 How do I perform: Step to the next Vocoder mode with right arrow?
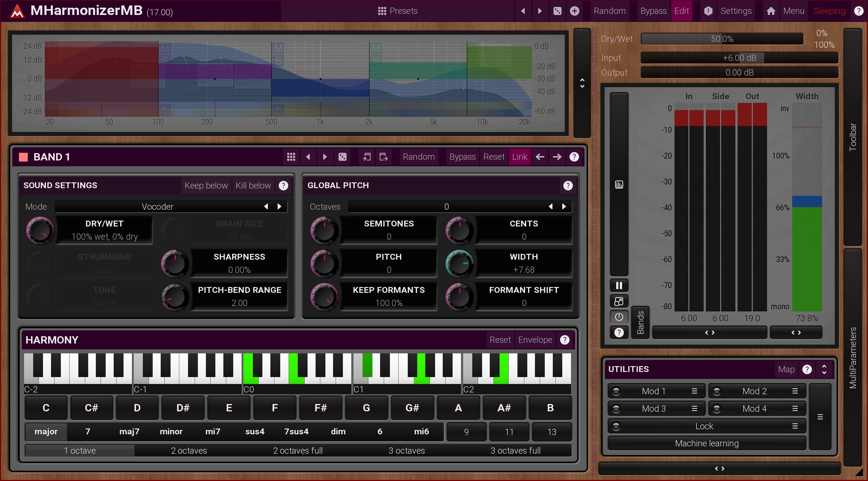coord(279,206)
